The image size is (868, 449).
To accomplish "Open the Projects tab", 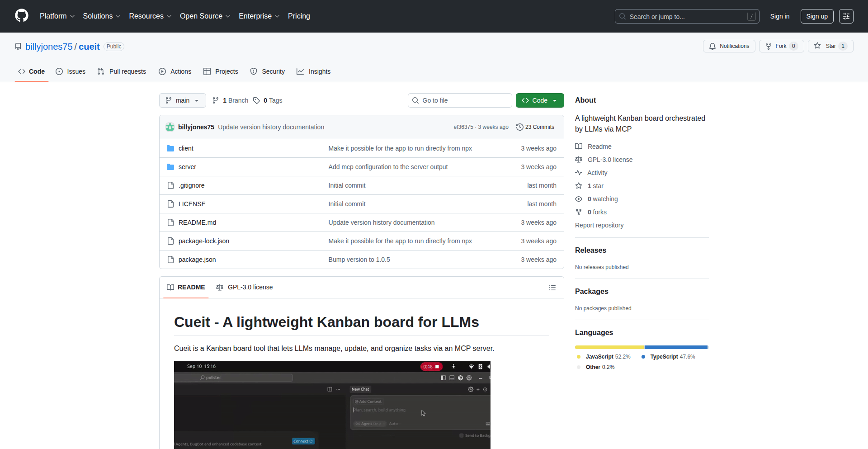I will point(221,71).
